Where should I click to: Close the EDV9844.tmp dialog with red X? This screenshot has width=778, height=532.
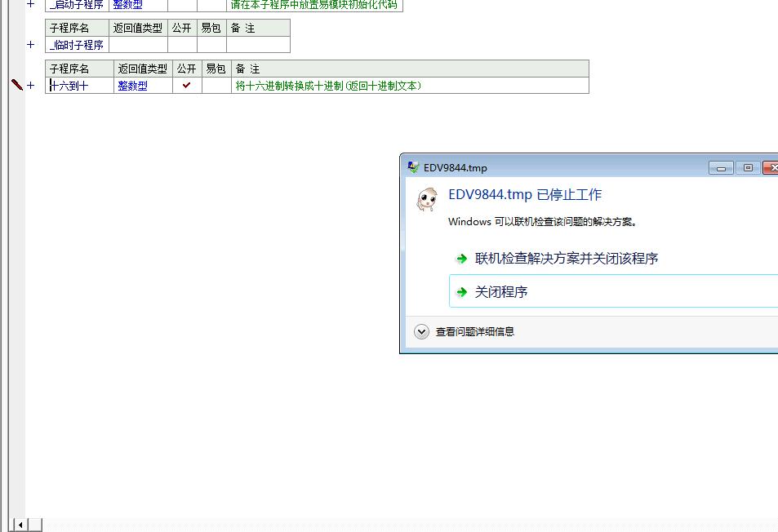point(771,168)
